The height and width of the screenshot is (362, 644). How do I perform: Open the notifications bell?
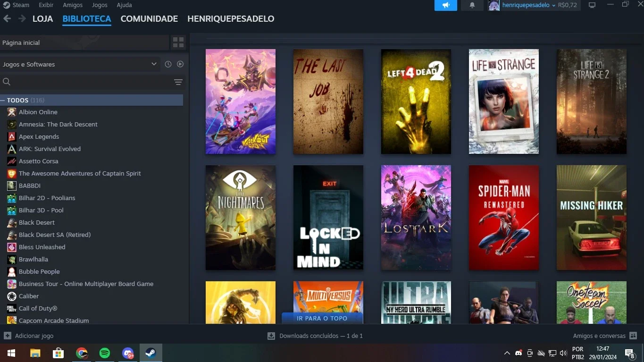coord(472,5)
